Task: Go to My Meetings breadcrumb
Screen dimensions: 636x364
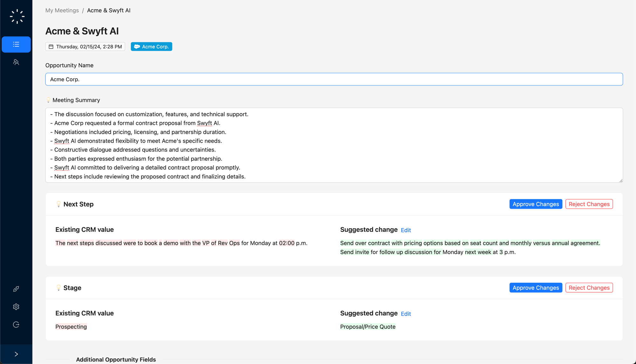Action: point(62,10)
